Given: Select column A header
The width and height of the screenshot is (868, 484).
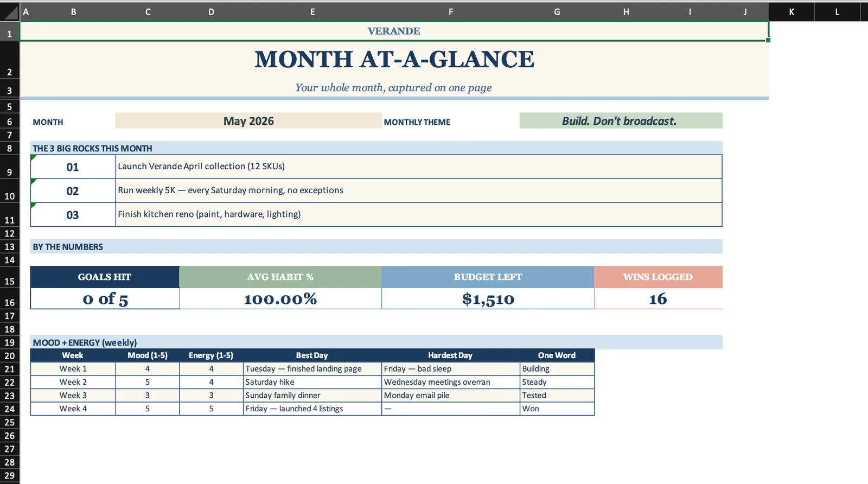Looking at the screenshot, I should [x=25, y=11].
